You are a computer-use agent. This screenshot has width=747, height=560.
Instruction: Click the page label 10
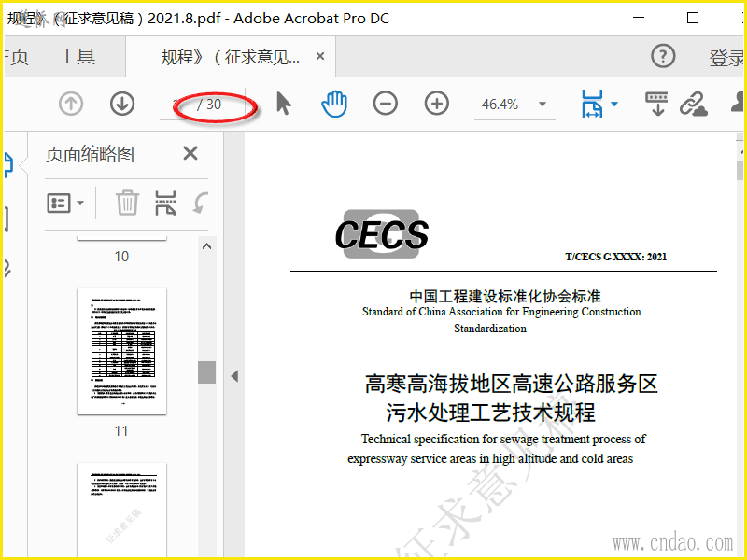(121, 257)
